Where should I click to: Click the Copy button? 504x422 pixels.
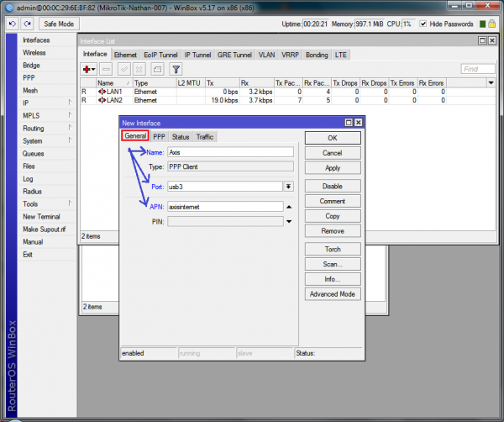[333, 216]
